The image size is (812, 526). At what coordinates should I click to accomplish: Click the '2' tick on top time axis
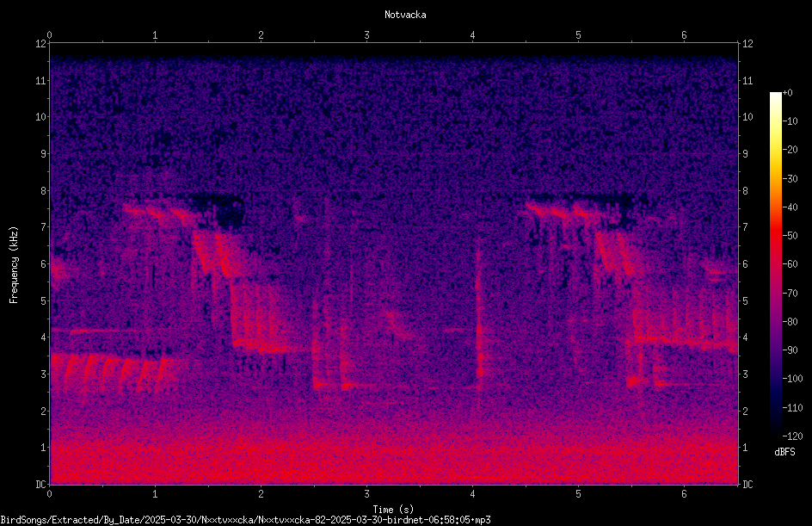(x=261, y=35)
